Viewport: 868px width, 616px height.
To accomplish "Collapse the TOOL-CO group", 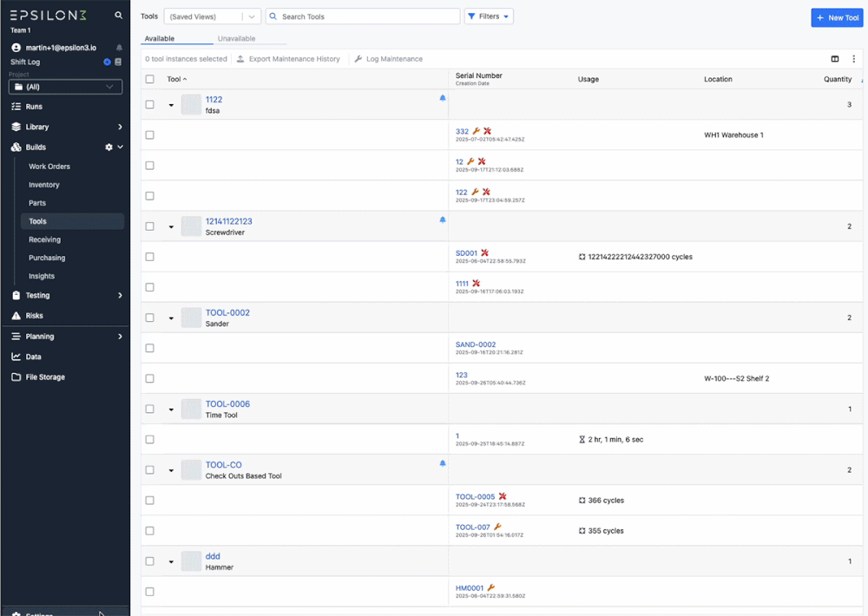I will [x=171, y=470].
